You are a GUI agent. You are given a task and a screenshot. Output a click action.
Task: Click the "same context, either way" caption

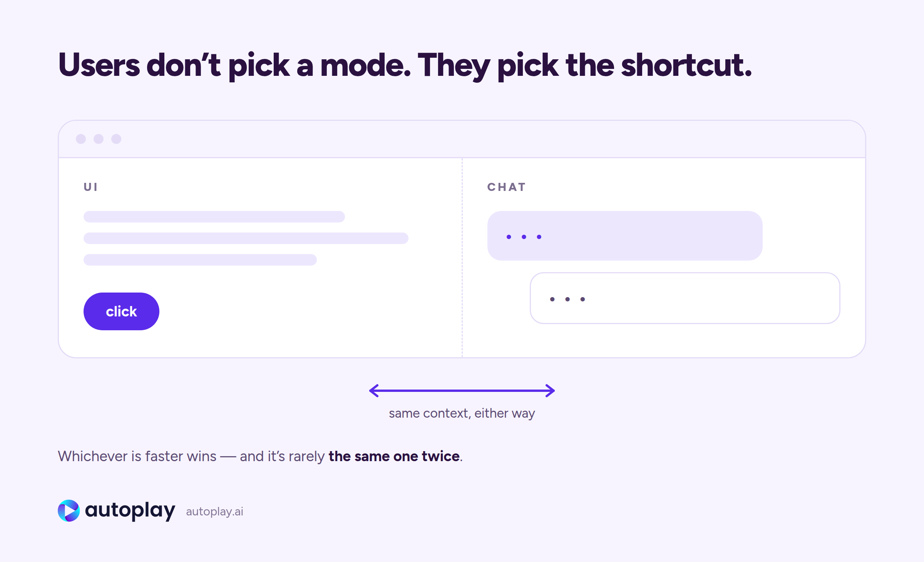click(462, 413)
